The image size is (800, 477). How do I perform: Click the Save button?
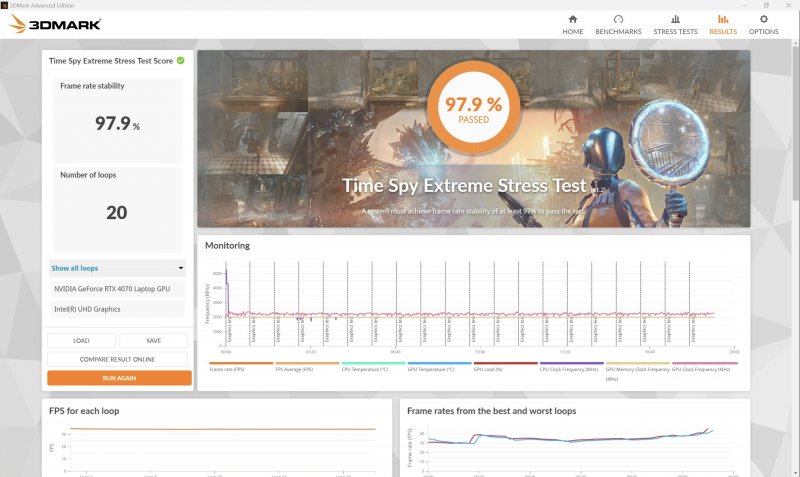pos(153,341)
